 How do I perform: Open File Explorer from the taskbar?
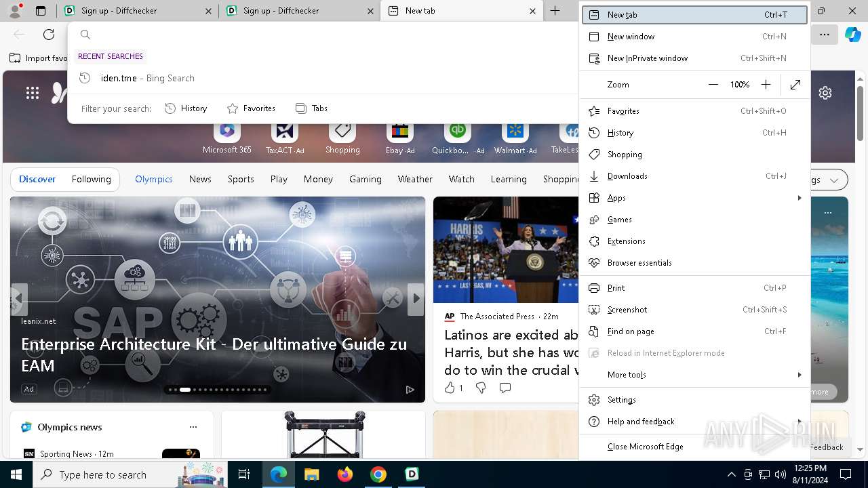312,474
